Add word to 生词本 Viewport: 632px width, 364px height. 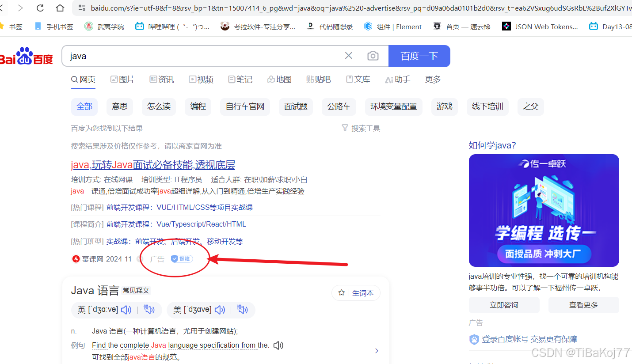click(356, 293)
